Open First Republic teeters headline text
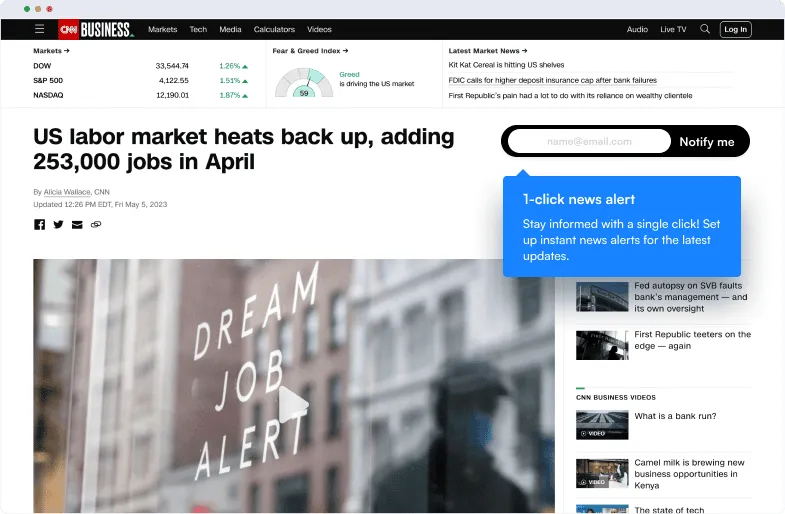Viewport: 785px width, 514px height. pyautogui.click(x=692, y=340)
